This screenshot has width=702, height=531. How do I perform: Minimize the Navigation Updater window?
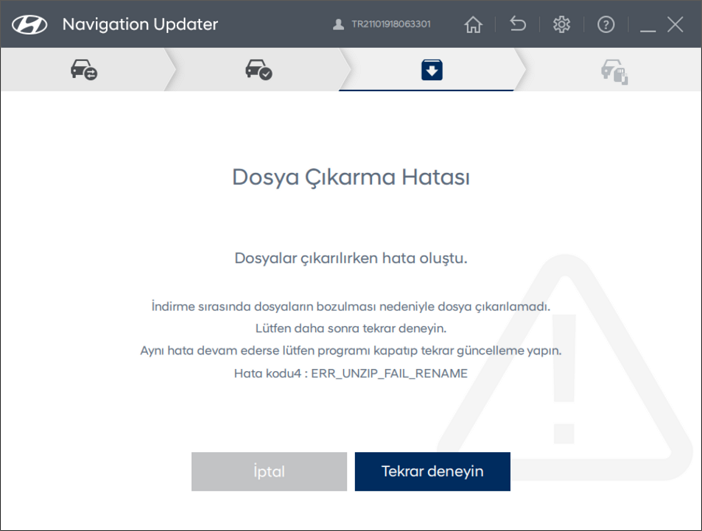pos(648,25)
